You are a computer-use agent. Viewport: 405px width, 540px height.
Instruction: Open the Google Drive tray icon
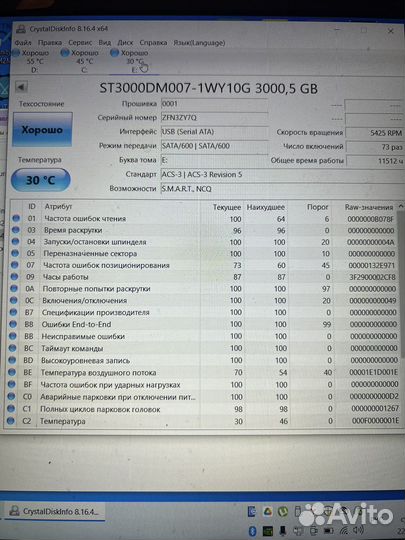(268, 511)
